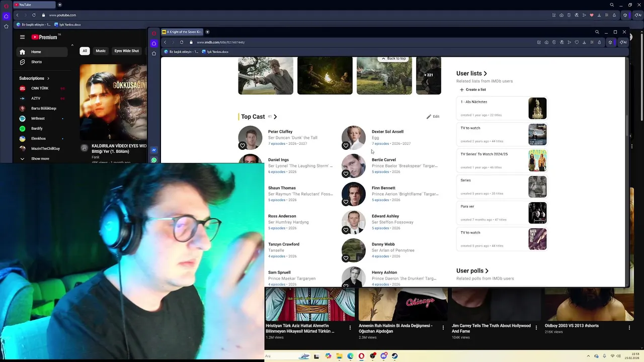Open the menu for the Oldboy 2003 VS 2013 video

[x=629, y=328]
